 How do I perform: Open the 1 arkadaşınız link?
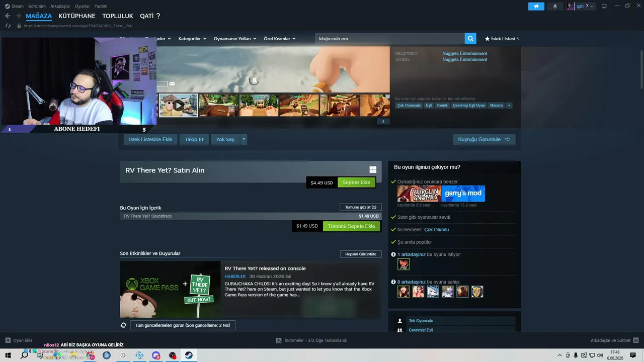click(x=412, y=254)
